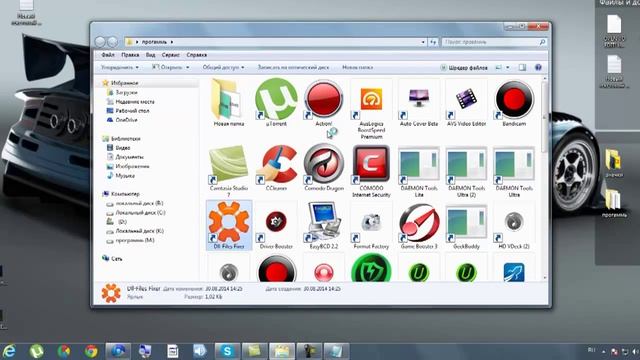
Task: Click the address bar path програмы
Action: (154, 42)
